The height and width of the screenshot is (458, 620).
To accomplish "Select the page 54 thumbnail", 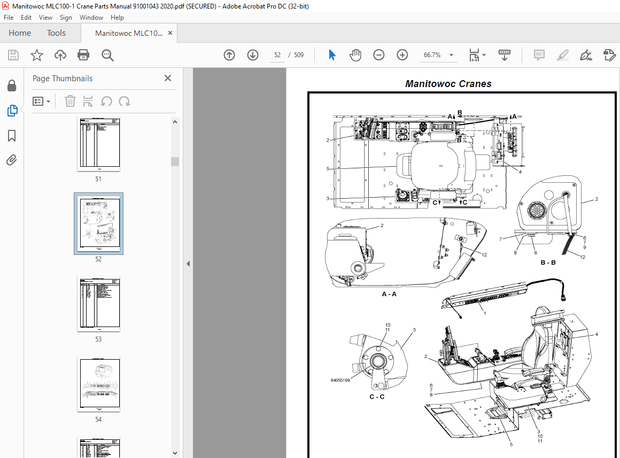I will click(98, 384).
